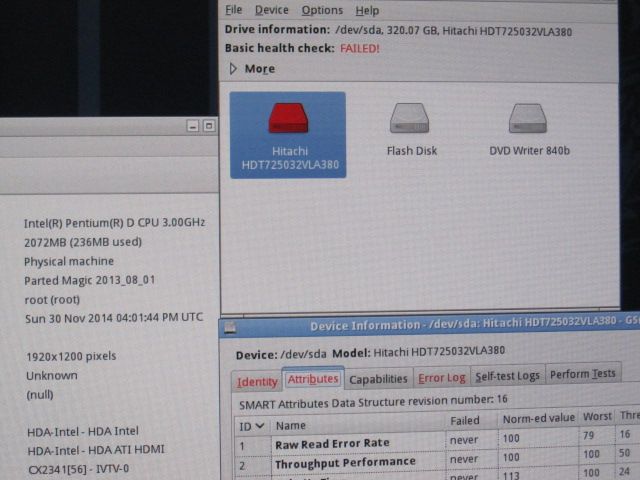Click the Device Information window title icon

[230, 327]
